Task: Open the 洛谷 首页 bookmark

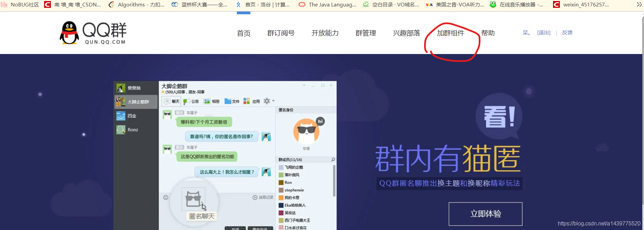Action: [x=263, y=5]
